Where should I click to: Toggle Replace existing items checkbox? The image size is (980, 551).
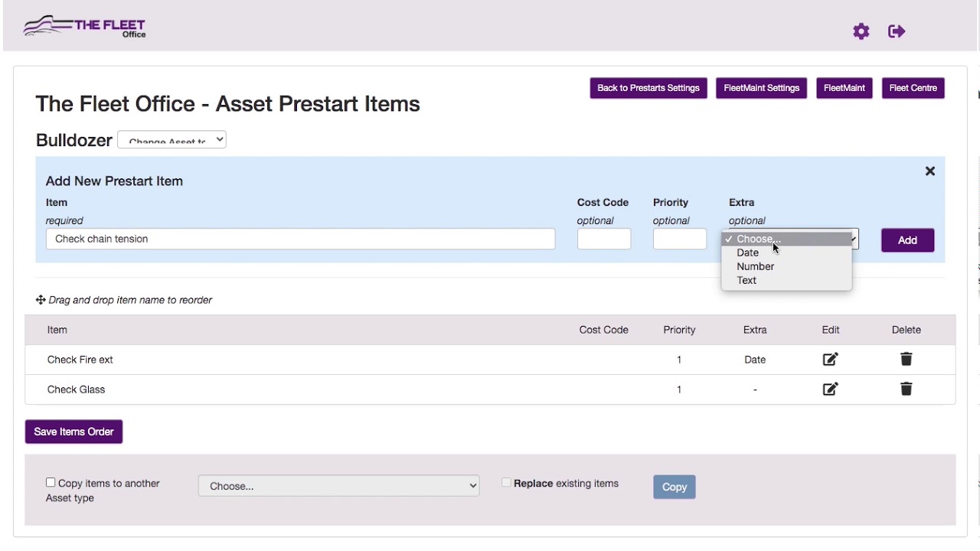506,483
